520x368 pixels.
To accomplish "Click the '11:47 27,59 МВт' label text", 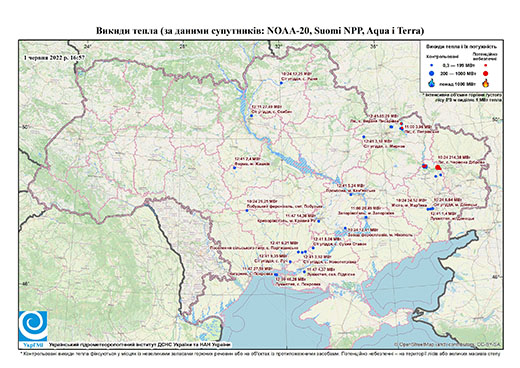I will pyautogui.click(x=258, y=268).
